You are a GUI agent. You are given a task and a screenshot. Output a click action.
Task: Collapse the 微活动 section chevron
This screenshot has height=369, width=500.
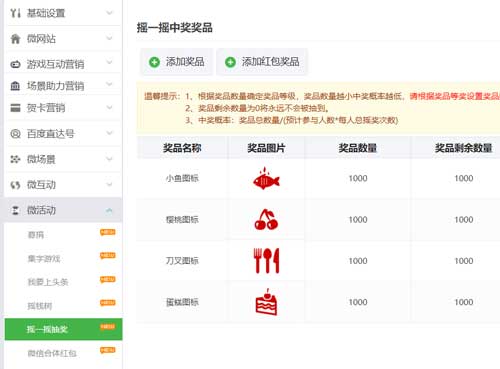(109, 210)
